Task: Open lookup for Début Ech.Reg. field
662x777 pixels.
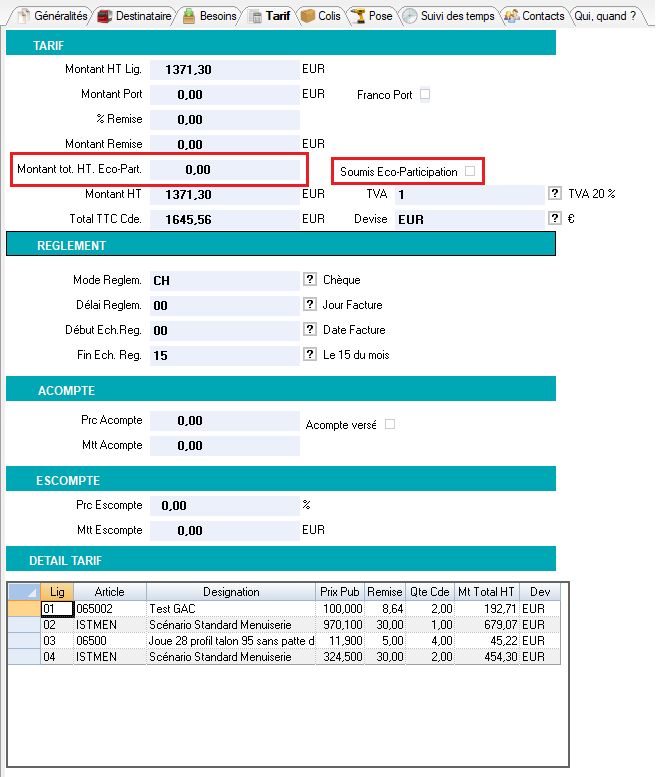Action: tap(309, 330)
